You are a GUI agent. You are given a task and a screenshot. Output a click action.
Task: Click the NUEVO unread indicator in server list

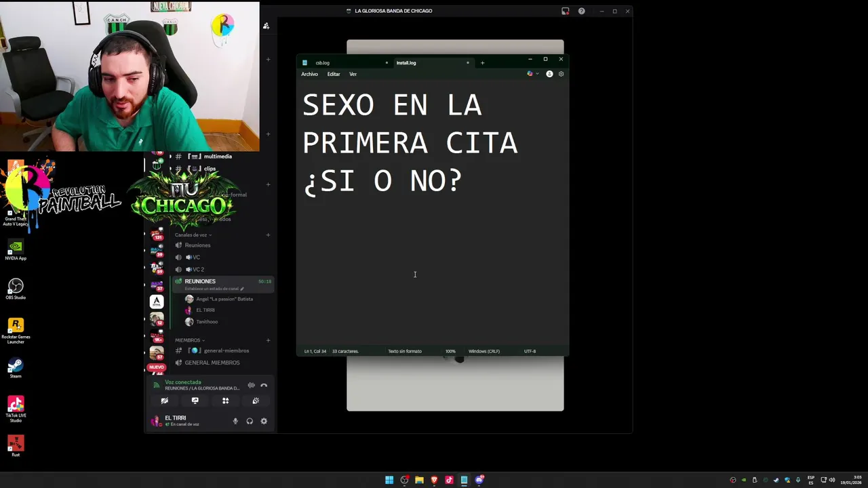[157, 367]
